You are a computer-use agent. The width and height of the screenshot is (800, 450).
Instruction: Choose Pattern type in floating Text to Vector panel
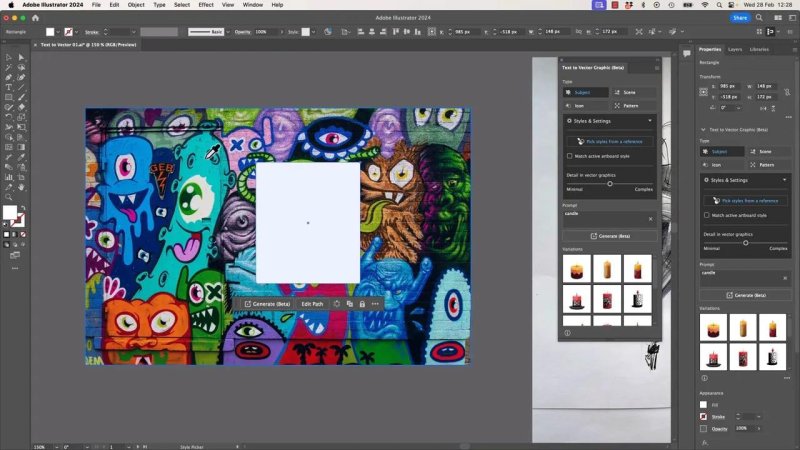coord(634,106)
